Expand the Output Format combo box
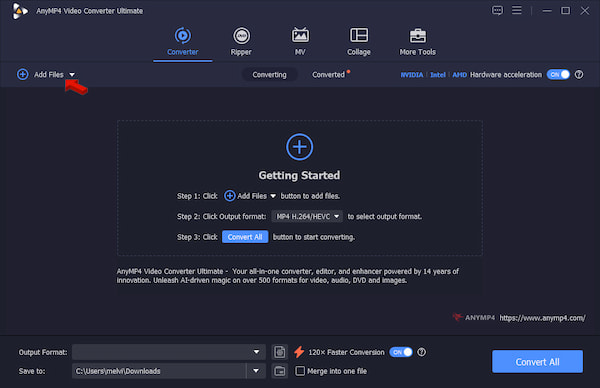 click(x=169, y=352)
